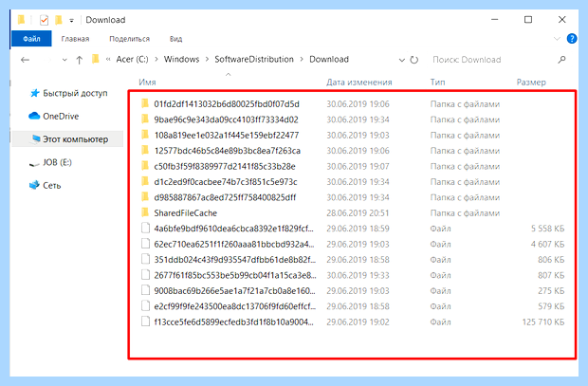Click file icon of 9008bac69b266e5ae1a7f21a7cb0a8e160...
The height and width of the screenshot is (386, 588).
coord(145,290)
